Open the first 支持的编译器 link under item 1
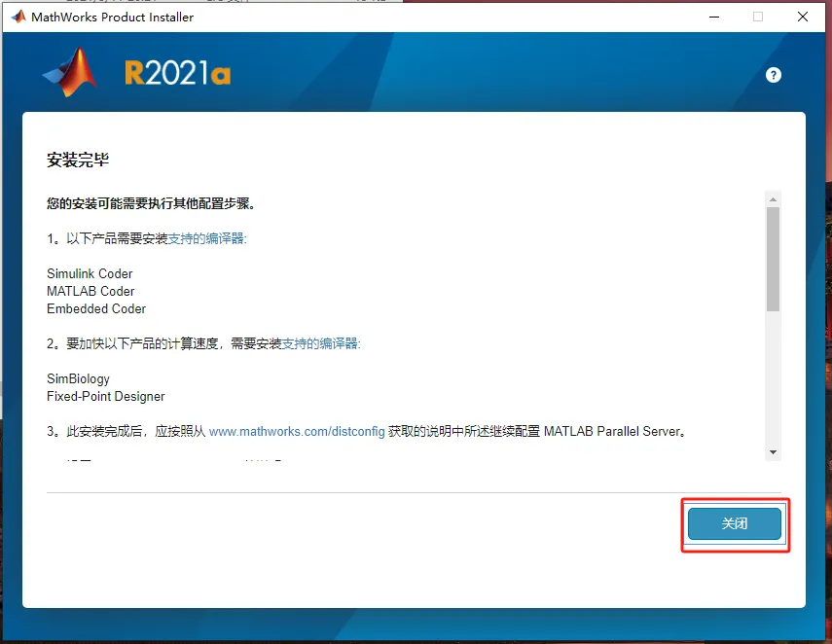The height and width of the screenshot is (644, 832). 207,238
